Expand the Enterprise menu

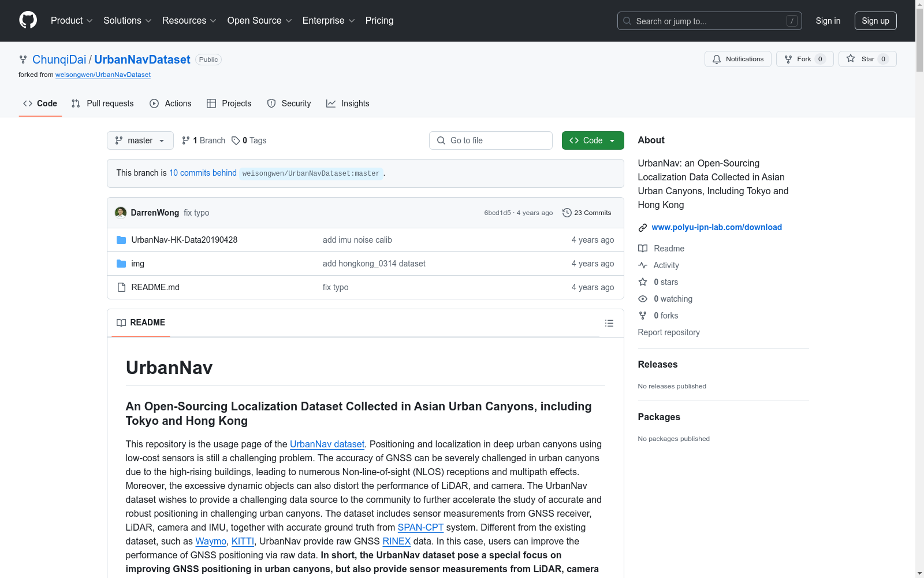click(329, 20)
